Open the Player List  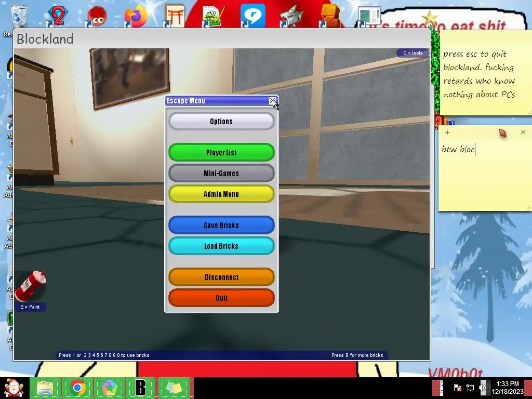(x=221, y=152)
